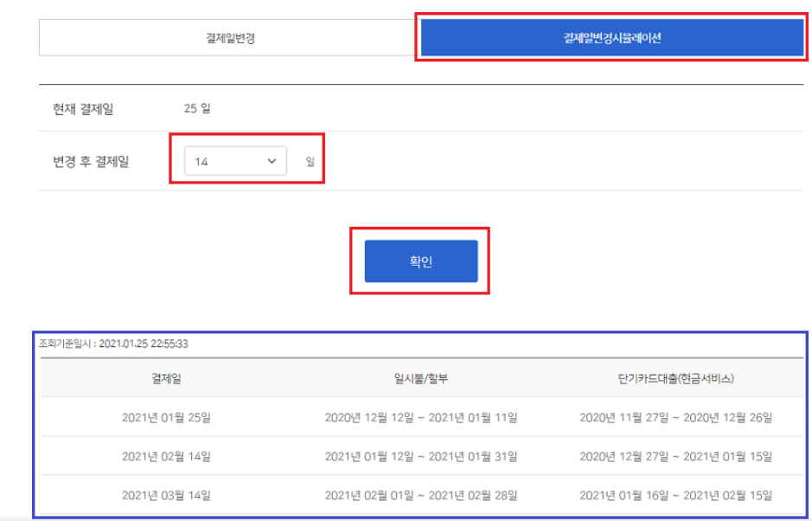Expand the day selection combo box showing 14
812x521 pixels.
(233, 160)
